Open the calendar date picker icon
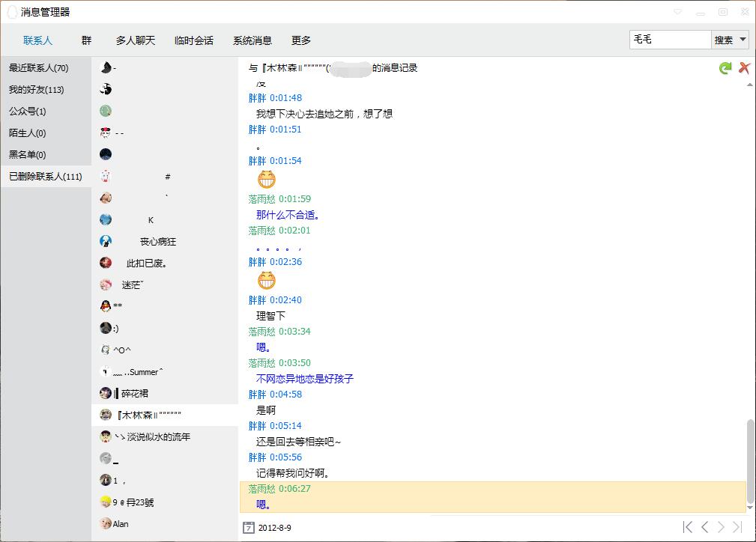Image resolution: width=756 pixels, height=542 pixels. 248,528
